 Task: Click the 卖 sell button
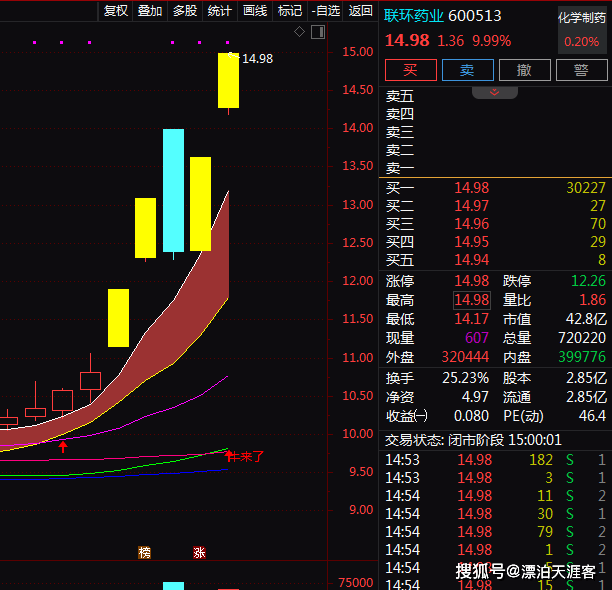467,70
